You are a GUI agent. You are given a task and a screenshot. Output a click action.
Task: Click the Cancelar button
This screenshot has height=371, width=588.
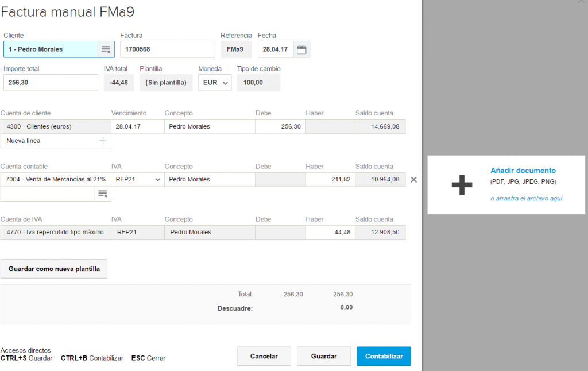264,356
